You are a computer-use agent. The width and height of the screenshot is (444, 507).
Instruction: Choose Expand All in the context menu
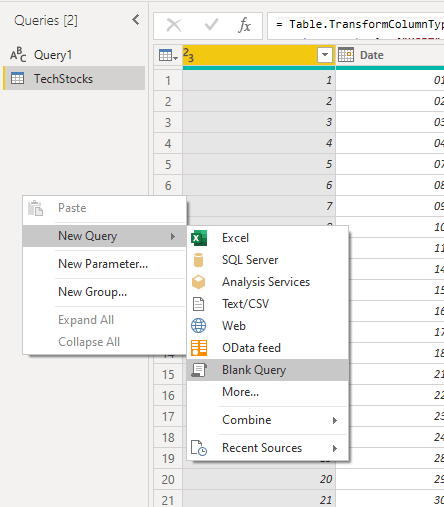[104, 320]
